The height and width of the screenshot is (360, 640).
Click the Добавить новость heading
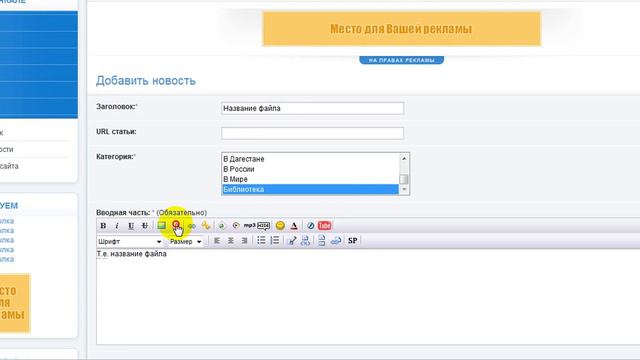tap(146, 81)
